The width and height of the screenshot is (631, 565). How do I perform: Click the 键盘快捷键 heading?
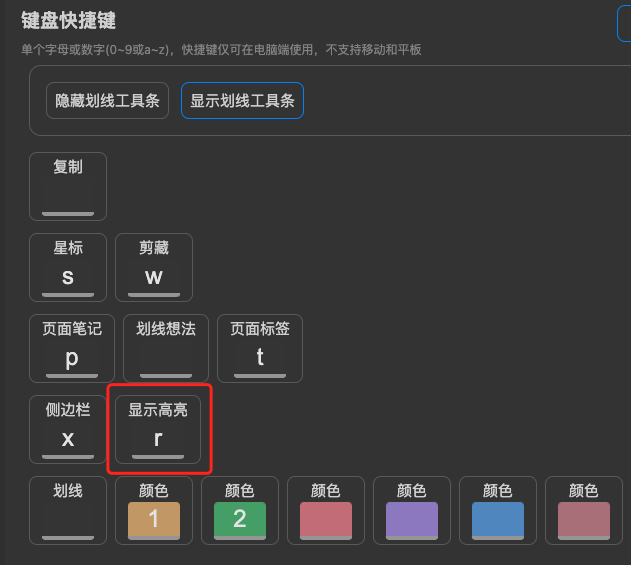click(68, 21)
